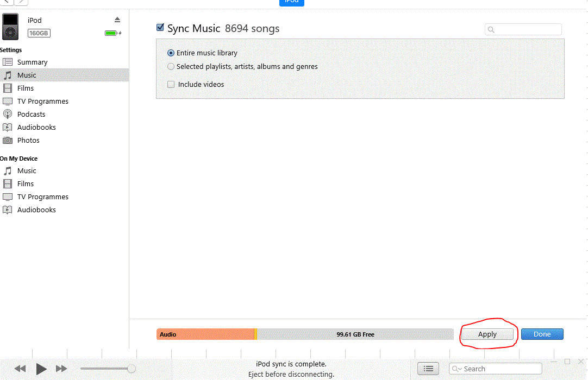This screenshot has width=588, height=380.
Task: Click the Audio segment of storage bar
Action: click(x=205, y=334)
